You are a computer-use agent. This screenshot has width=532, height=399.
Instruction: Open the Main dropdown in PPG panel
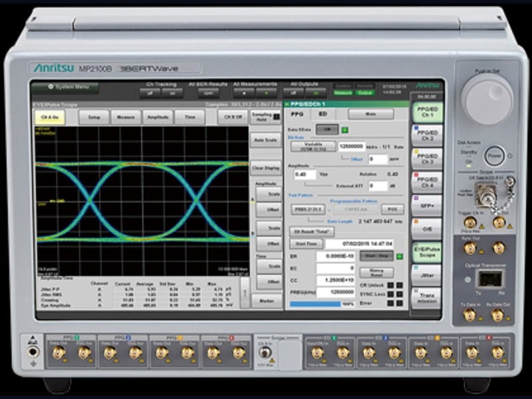371,114
